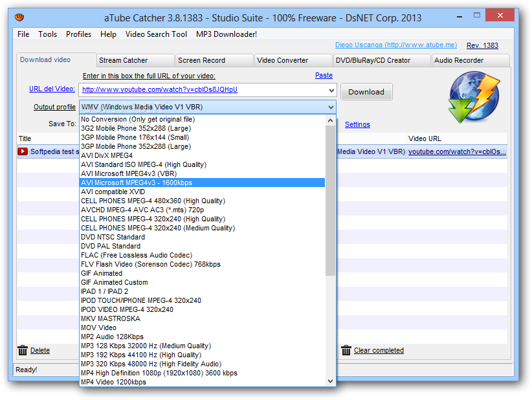Select FLAC (Free Lossless Audio Codec)
532x400 pixels.
(x=202, y=255)
